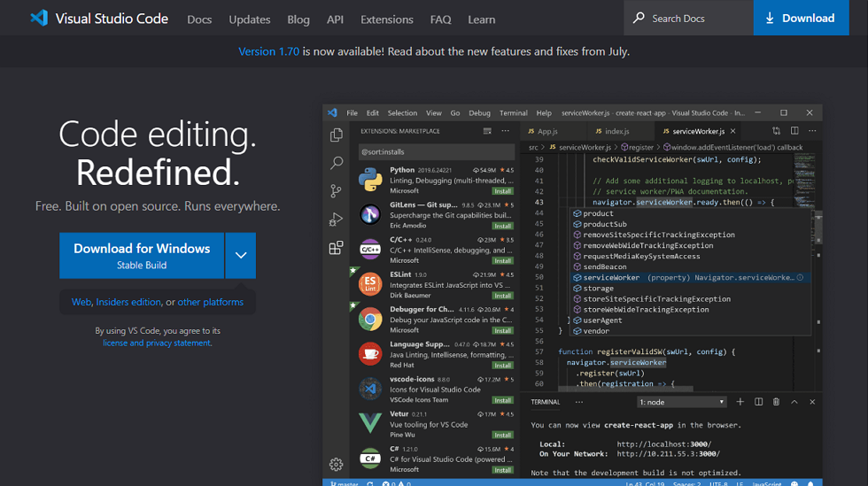This screenshot has height=486, width=868.
Task: Click the Language Support Java coffee icon
Action: (x=370, y=354)
